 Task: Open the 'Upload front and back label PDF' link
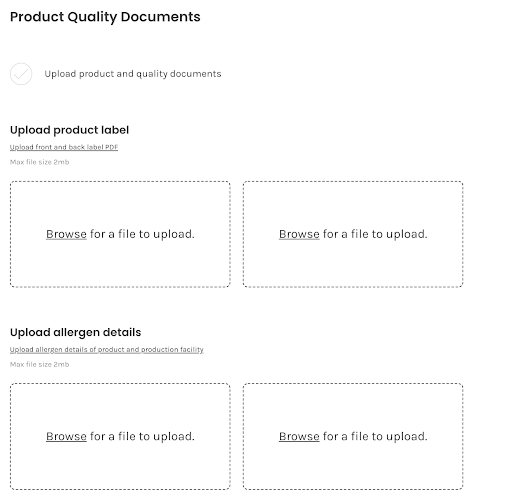tap(64, 147)
